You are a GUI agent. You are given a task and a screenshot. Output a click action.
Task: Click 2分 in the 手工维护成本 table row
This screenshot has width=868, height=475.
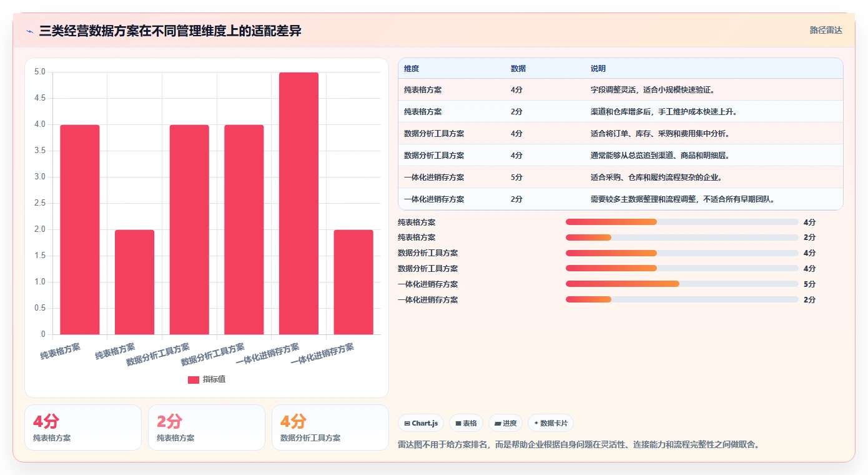[516, 111]
